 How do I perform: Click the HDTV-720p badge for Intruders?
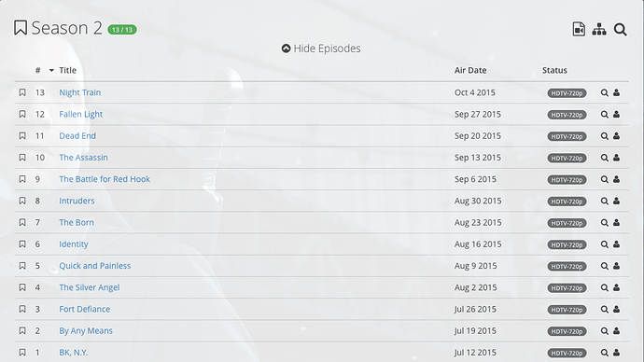click(x=567, y=202)
